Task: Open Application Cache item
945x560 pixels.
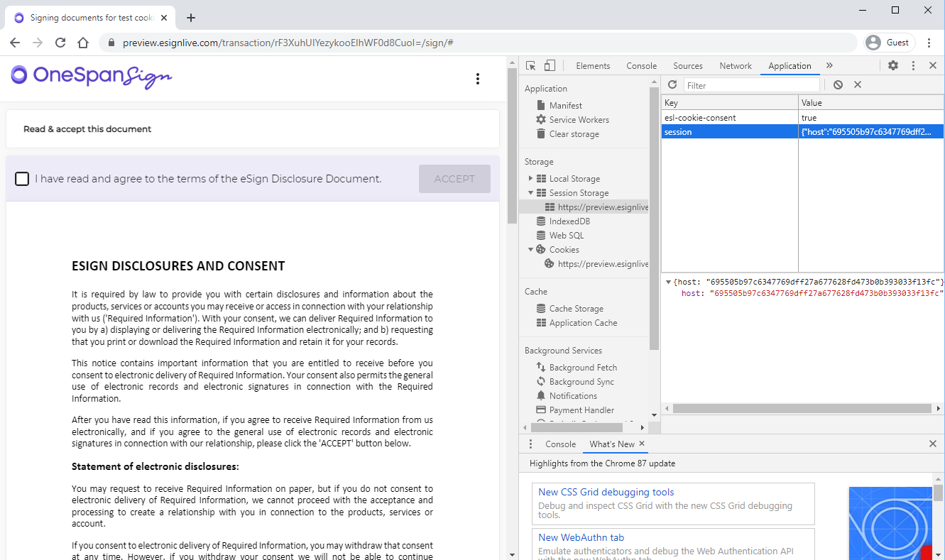Action: point(583,322)
